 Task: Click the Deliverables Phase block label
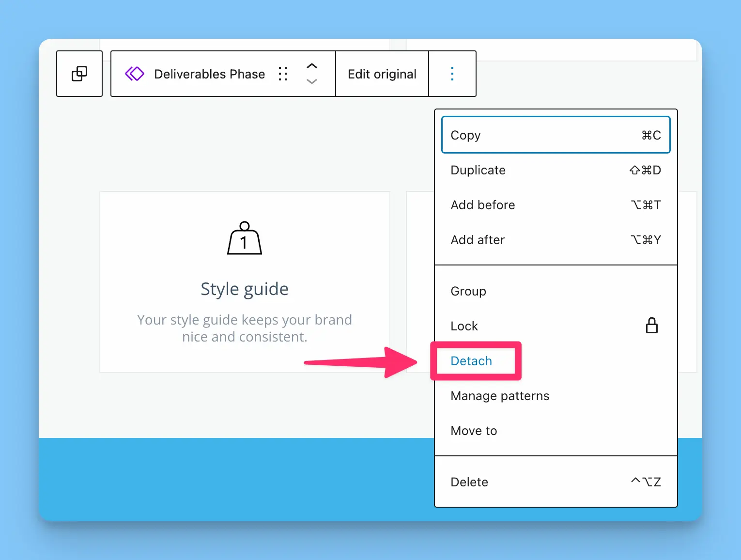pyautogui.click(x=209, y=74)
